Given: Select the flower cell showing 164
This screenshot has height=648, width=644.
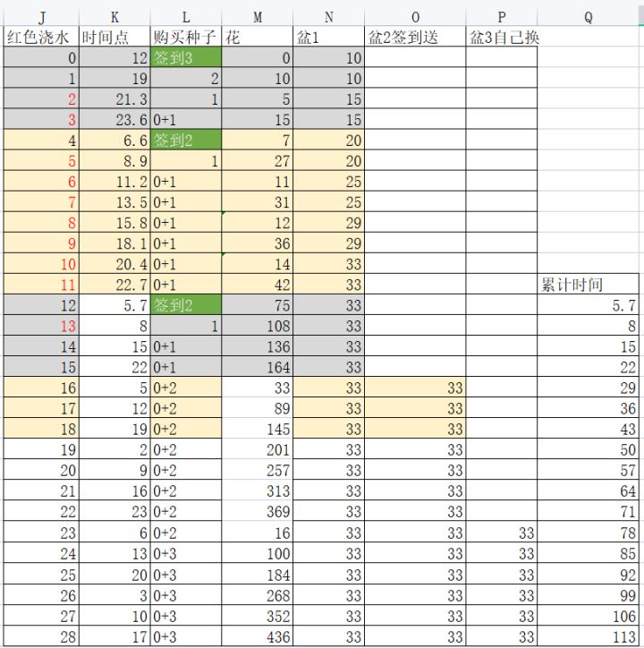Looking at the screenshot, I should pyautogui.click(x=258, y=367).
